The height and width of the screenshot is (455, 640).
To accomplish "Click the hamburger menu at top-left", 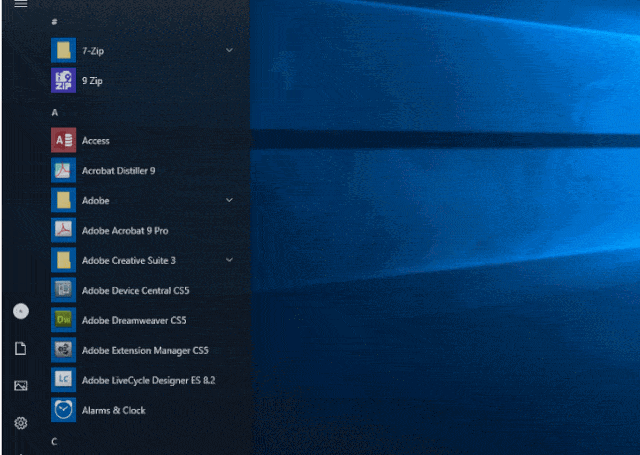I will tap(20, 4).
